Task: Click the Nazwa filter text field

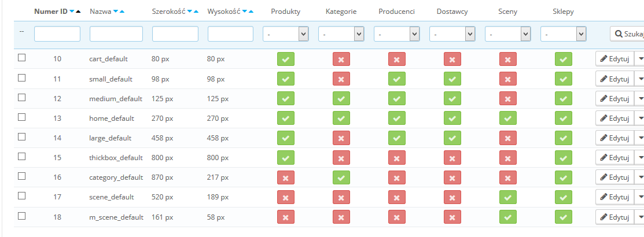Action: [116, 35]
